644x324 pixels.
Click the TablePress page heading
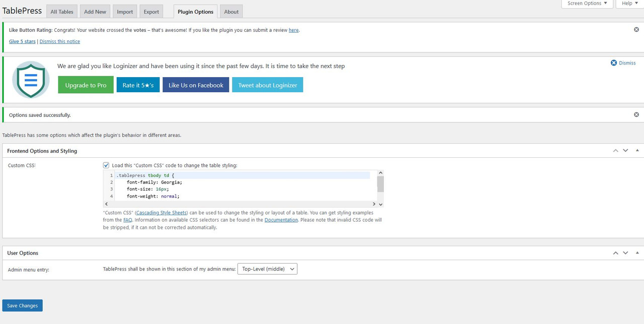(x=22, y=11)
